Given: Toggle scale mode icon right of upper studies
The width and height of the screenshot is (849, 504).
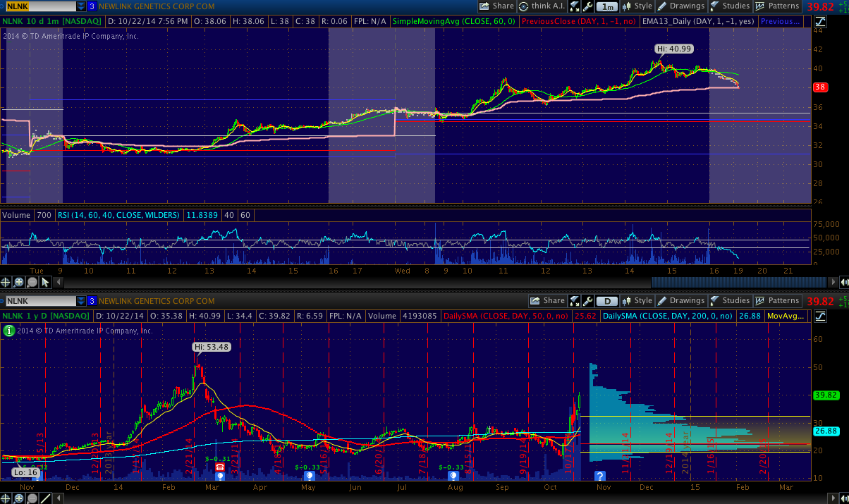Looking at the screenshot, I should click(819, 21).
